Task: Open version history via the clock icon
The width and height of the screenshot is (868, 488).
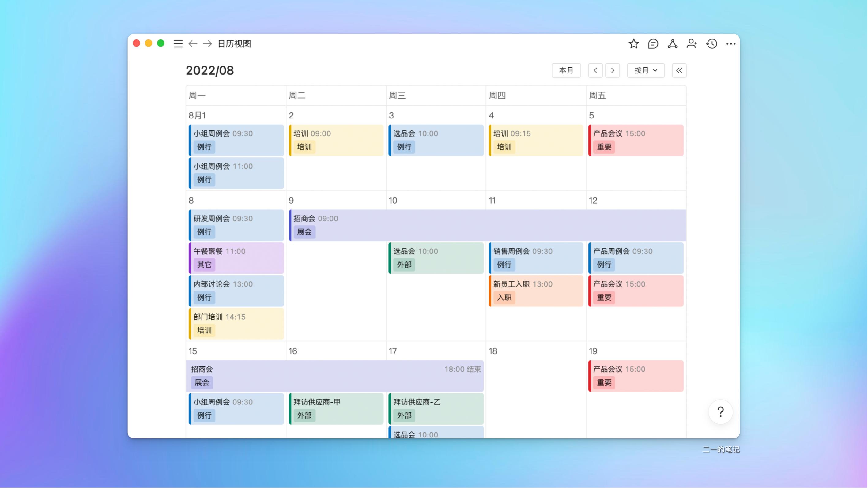Action: [711, 44]
